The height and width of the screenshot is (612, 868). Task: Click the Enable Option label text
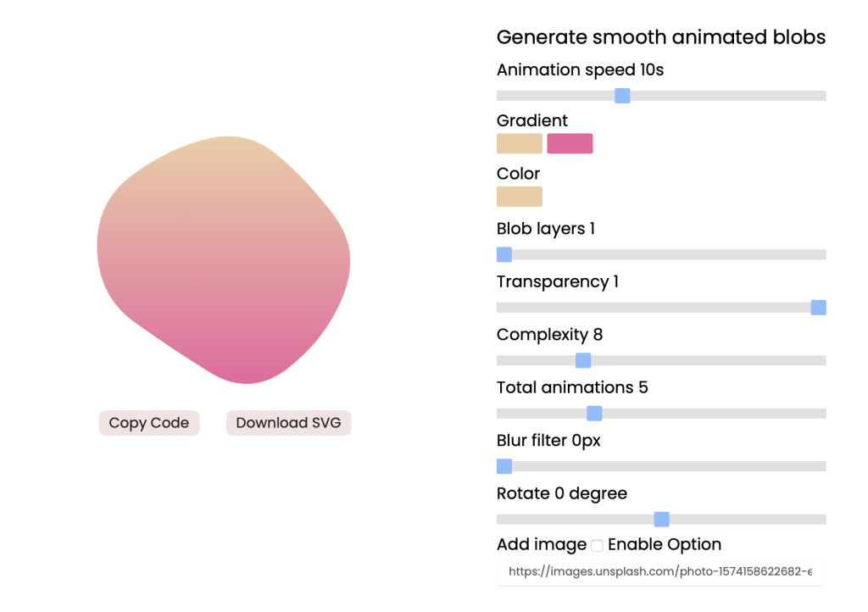(x=665, y=545)
